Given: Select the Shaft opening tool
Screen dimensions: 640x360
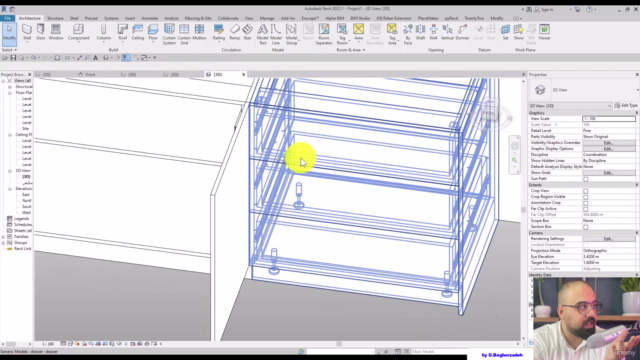Looking at the screenshot, I should pos(420,32).
